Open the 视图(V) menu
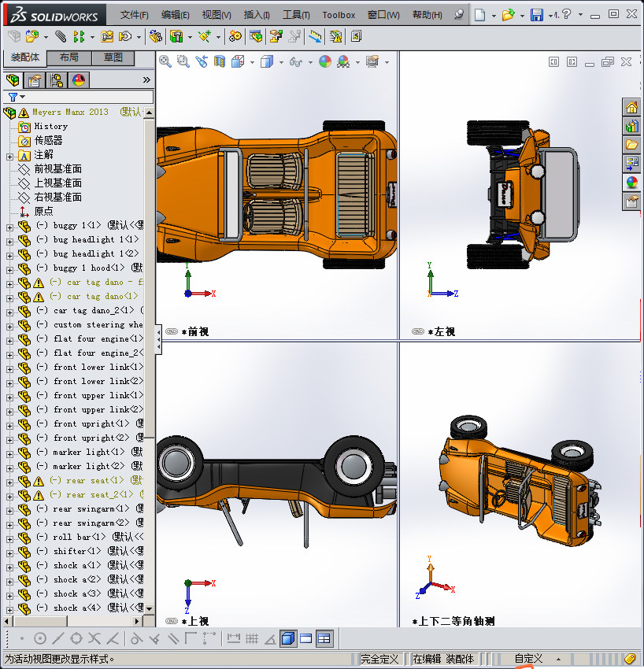 click(x=217, y=15)
